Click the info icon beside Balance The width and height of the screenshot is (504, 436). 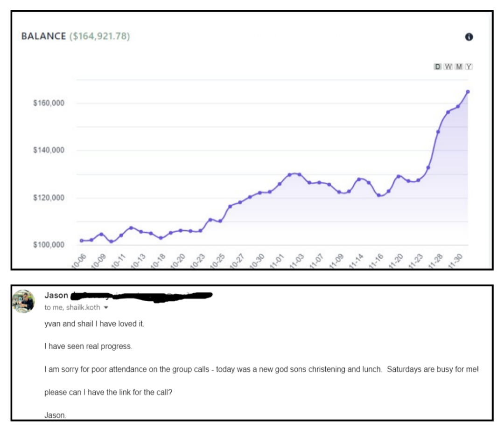coord(469,37)
